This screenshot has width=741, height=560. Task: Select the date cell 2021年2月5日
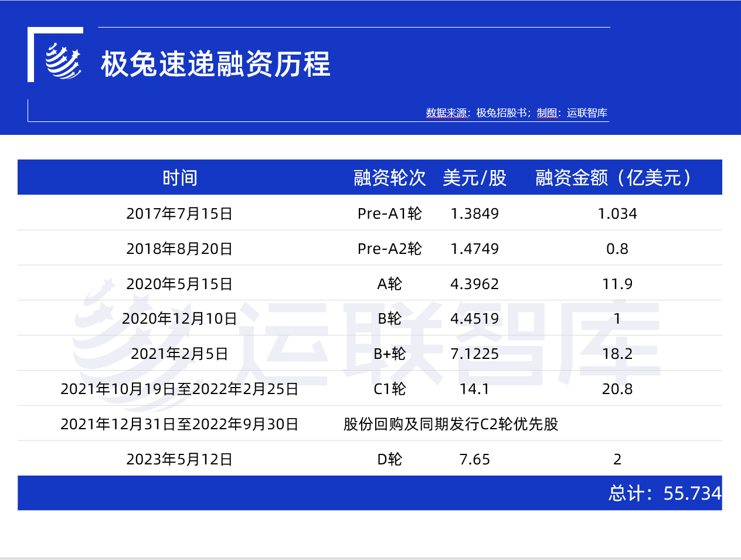tap(180, 354)
